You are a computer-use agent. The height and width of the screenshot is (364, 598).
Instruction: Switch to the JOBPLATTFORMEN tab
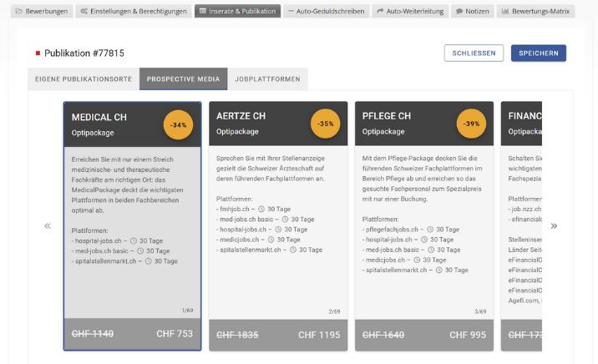pos(268,79)
